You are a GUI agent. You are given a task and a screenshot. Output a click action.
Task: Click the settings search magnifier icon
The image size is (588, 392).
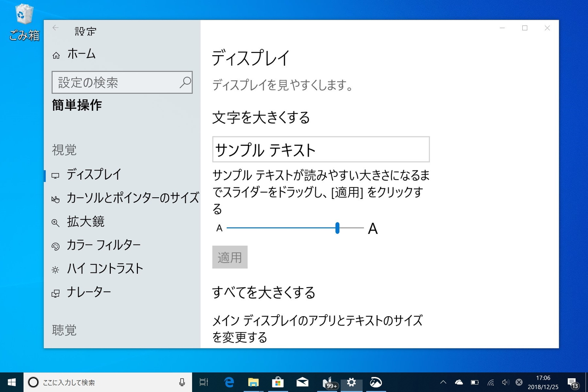[185, 82]
